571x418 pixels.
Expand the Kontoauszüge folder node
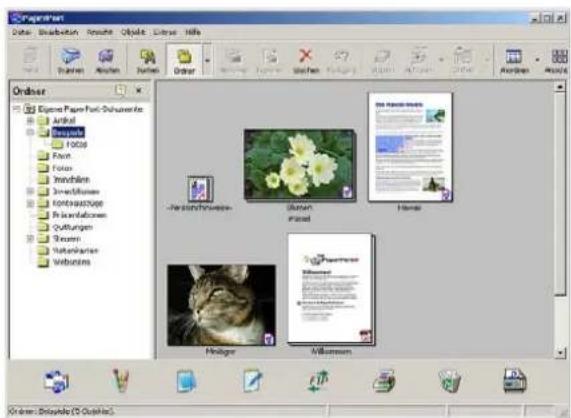(x=31, y=203)
